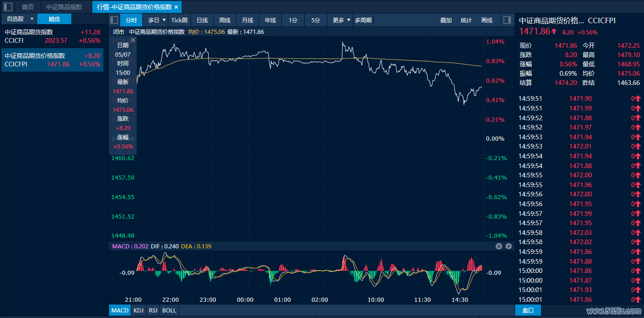
Task: Open the 多日 period dropdown
Action: [163, 20]
